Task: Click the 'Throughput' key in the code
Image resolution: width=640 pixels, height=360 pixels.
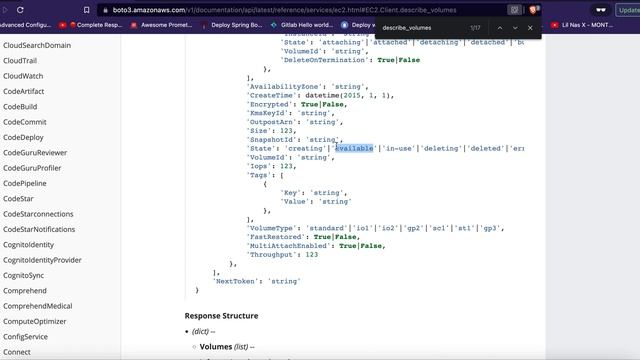Action: tap(271, 255)
